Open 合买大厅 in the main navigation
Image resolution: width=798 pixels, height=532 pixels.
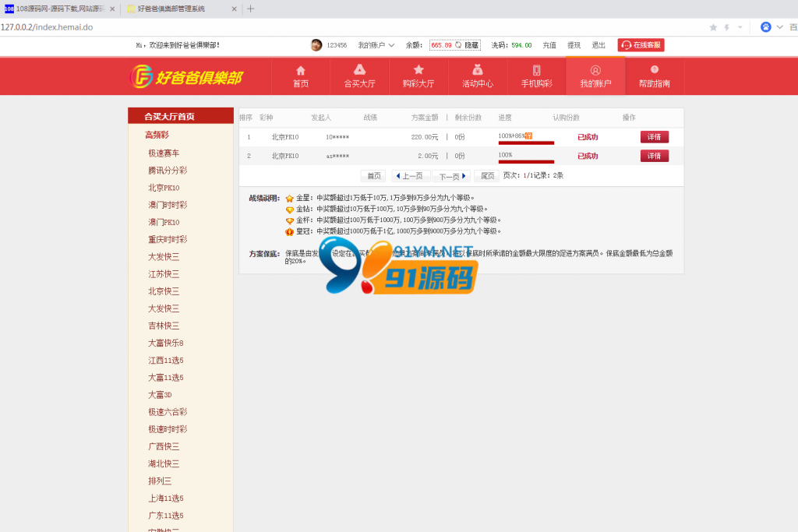coord(359,76)
